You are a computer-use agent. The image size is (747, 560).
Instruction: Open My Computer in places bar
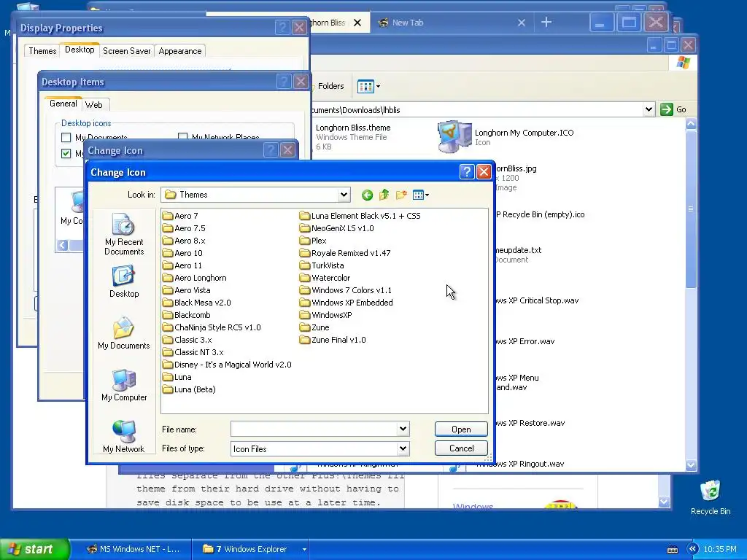point(124,385)
